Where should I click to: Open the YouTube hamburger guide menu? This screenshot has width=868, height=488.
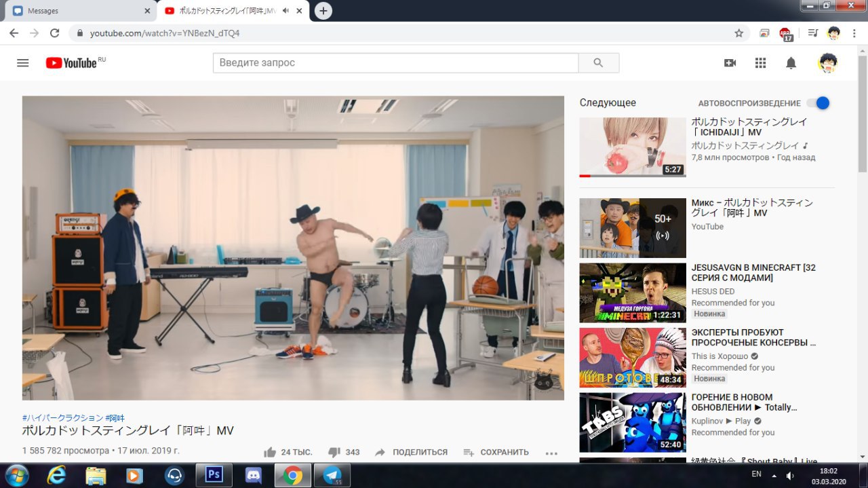23,62
